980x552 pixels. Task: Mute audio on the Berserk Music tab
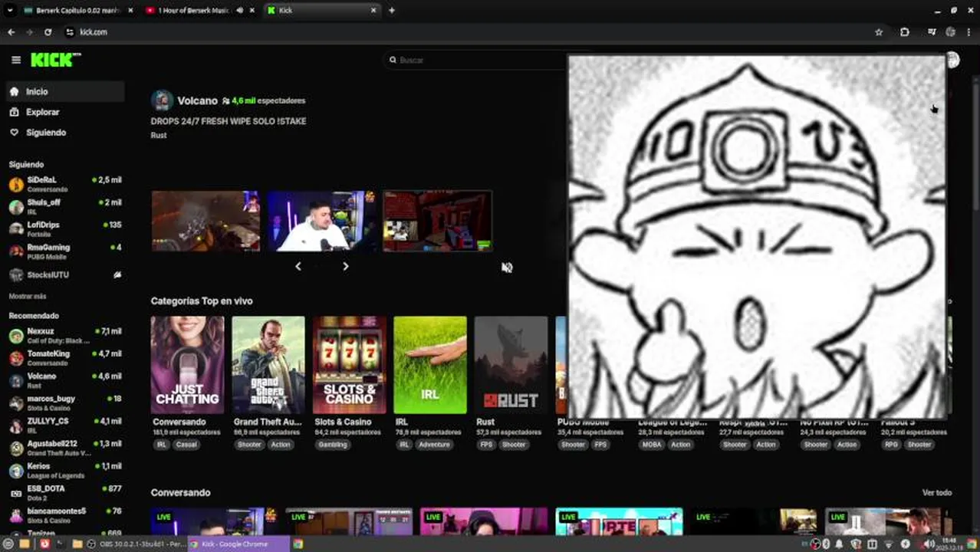pos(240,11)
